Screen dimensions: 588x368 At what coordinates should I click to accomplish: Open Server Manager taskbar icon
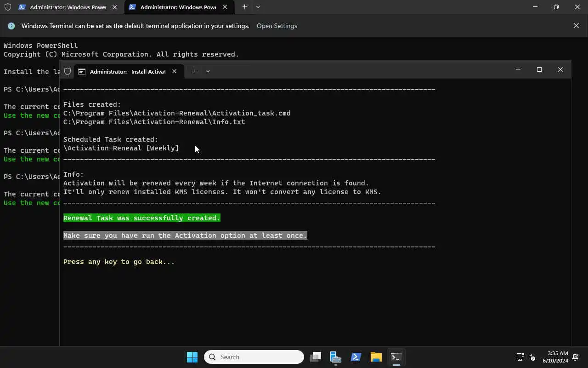click(x=336, y=357)
